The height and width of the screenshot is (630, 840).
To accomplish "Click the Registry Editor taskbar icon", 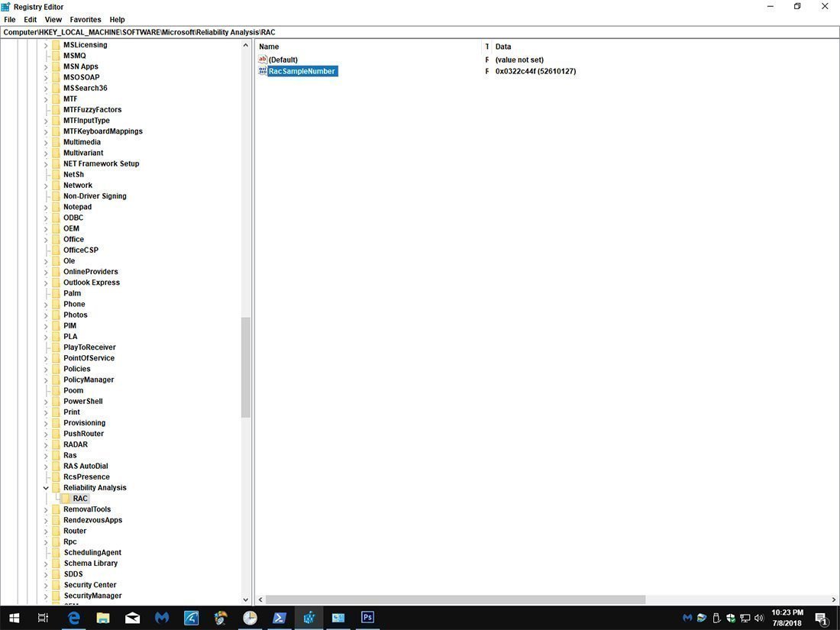I will tap(309, 618).
